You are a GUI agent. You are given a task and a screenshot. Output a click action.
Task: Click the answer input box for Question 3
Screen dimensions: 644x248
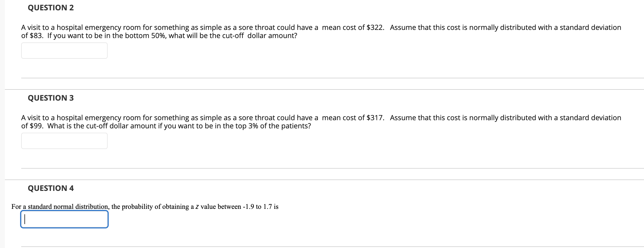click(x=64, y=141)
